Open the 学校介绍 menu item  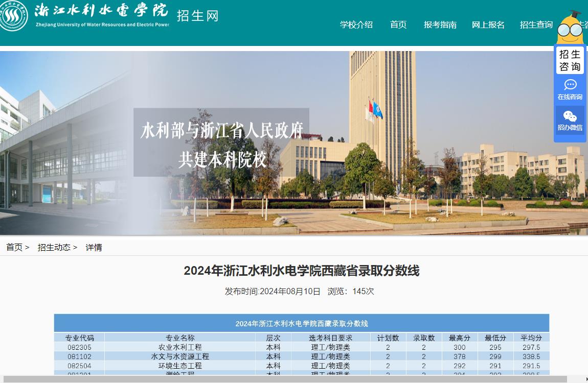coord(356,25)
